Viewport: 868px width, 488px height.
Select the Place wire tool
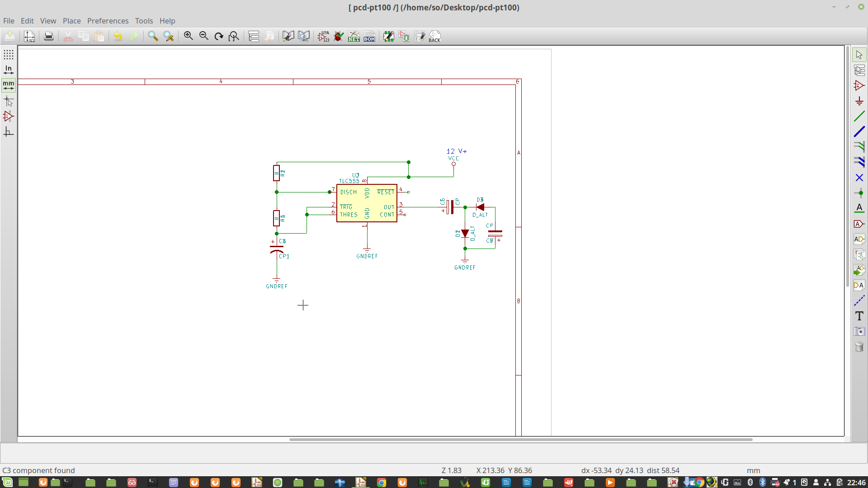point(859,116)
